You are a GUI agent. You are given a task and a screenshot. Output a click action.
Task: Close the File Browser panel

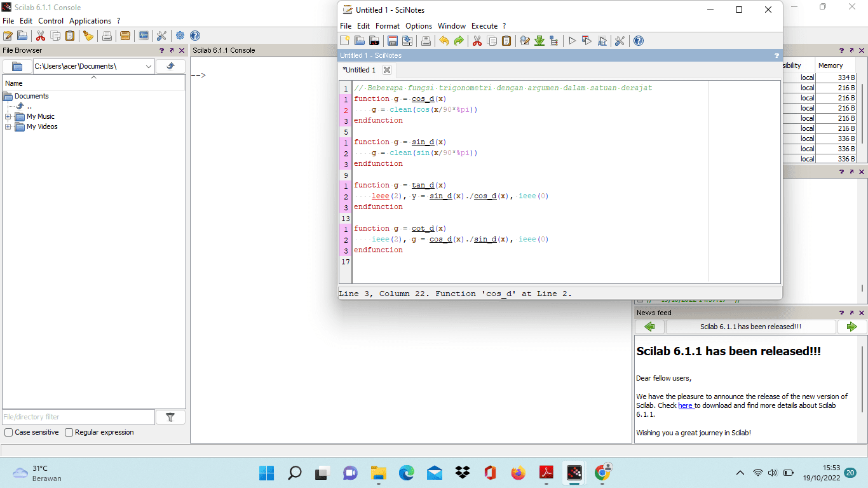[x=182, y=50]
